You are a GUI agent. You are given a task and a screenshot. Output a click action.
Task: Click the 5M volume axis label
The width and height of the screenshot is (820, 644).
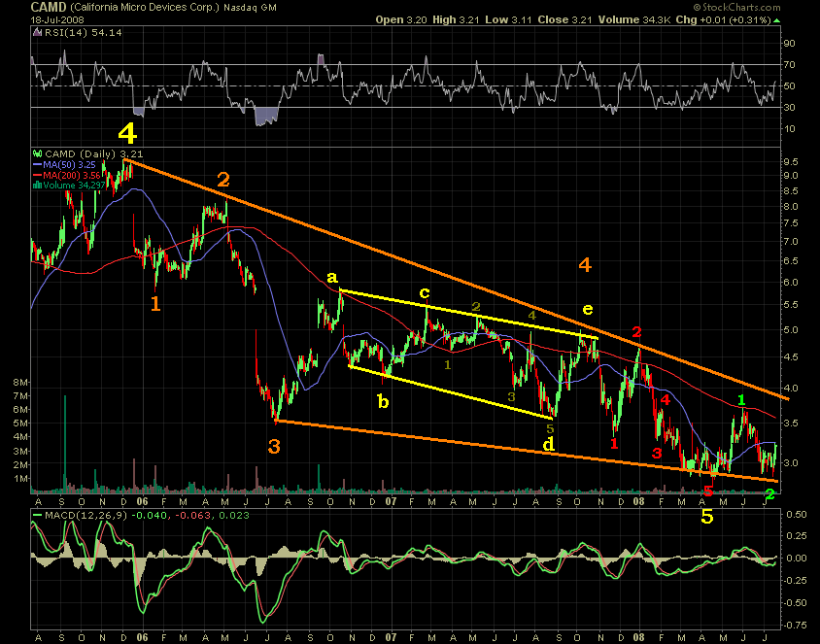pos(20,423)
